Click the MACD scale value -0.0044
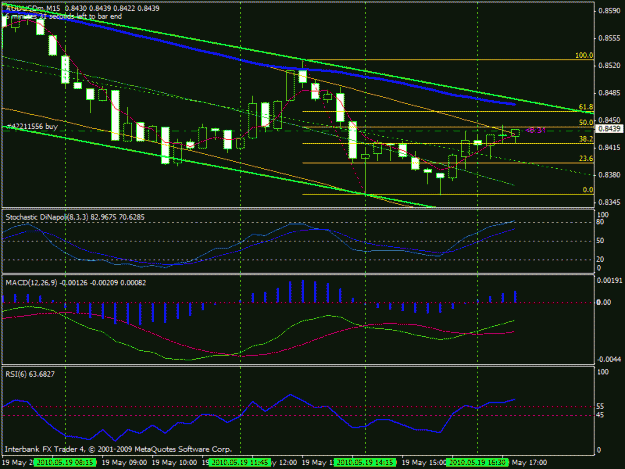The width and height of the screenshot is (625, 469). [x=609, y=359]
